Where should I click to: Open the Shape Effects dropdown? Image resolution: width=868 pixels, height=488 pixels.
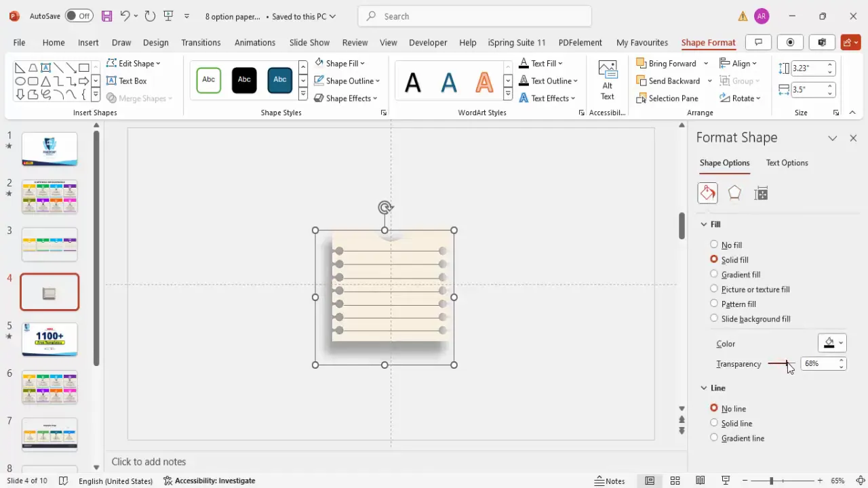point(345,98)
